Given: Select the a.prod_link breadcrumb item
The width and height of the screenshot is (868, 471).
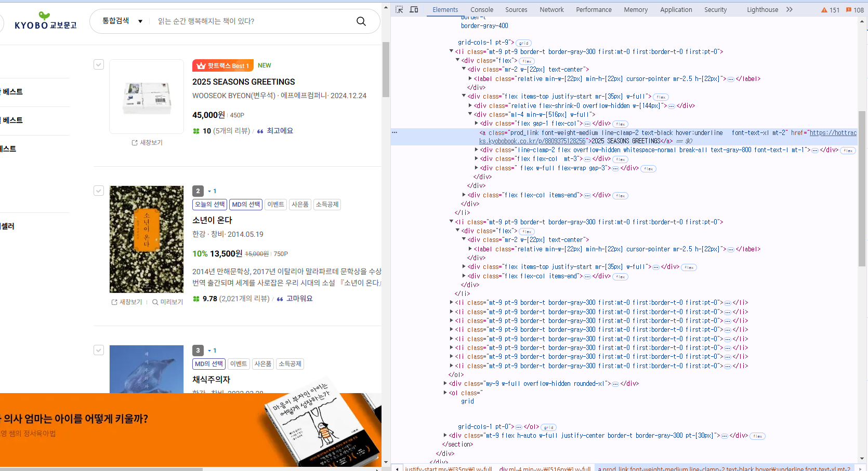Looking at the screenshot, I should point(724,468).
